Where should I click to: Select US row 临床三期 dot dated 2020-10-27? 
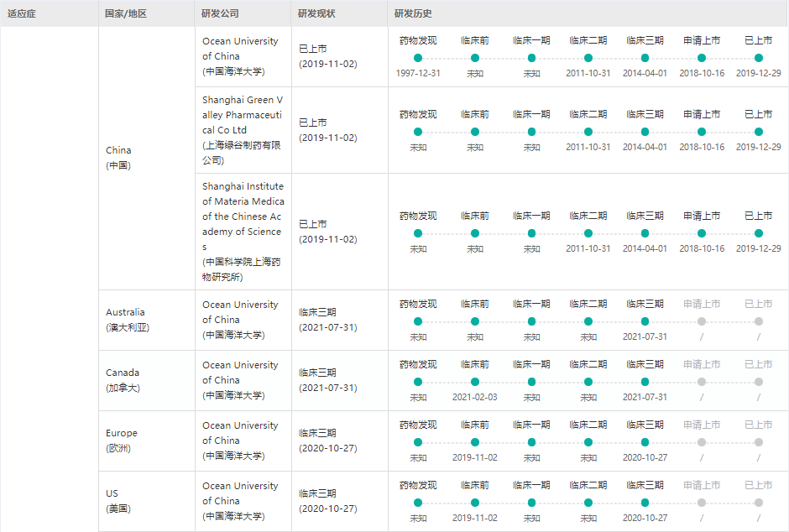click(x=645, y=503)
